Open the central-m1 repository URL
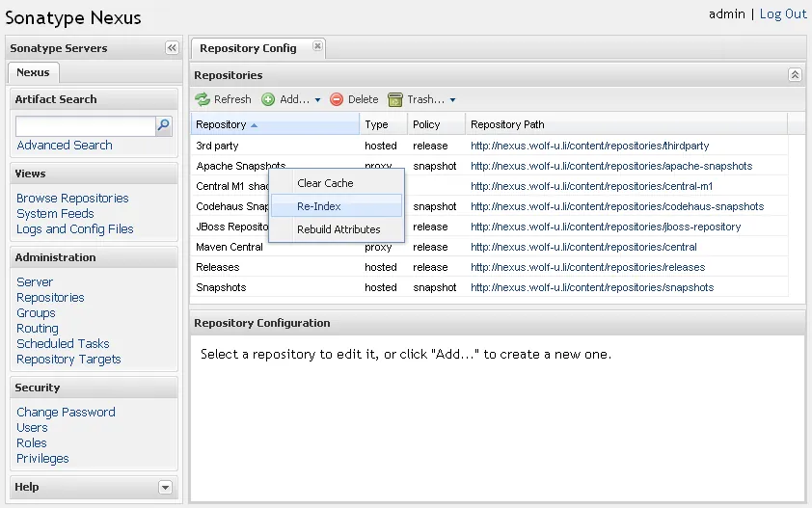This screenshot has height=508, width=812. 592,186
